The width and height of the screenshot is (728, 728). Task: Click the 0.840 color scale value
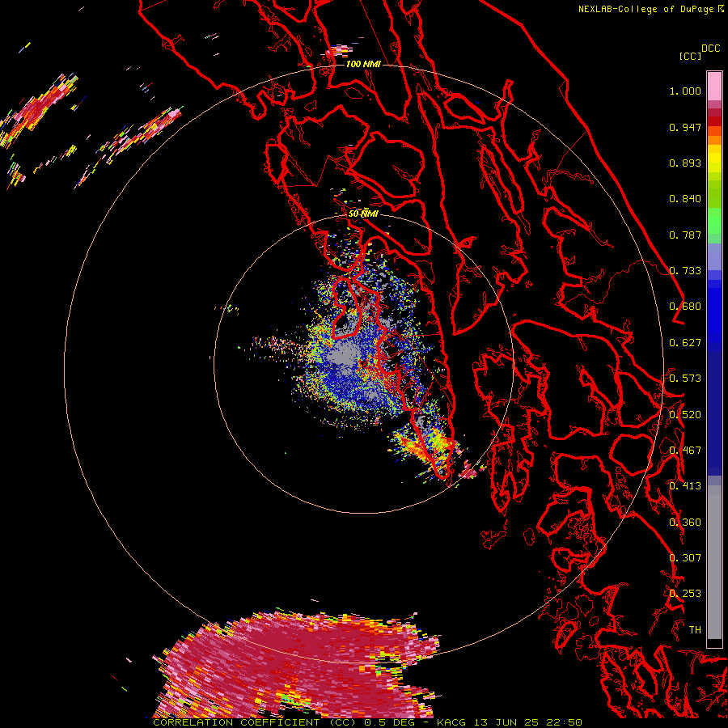tap(685, 199)
